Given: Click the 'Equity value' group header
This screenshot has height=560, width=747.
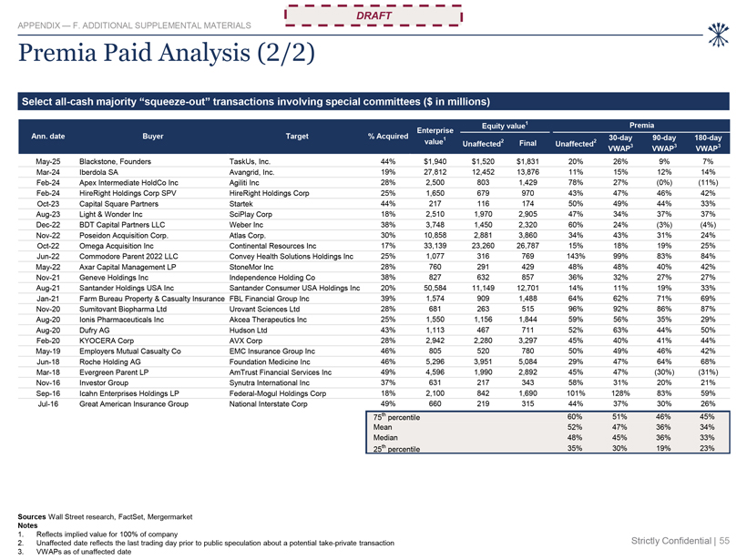Looking at the screenshot, I should [505, 126].
